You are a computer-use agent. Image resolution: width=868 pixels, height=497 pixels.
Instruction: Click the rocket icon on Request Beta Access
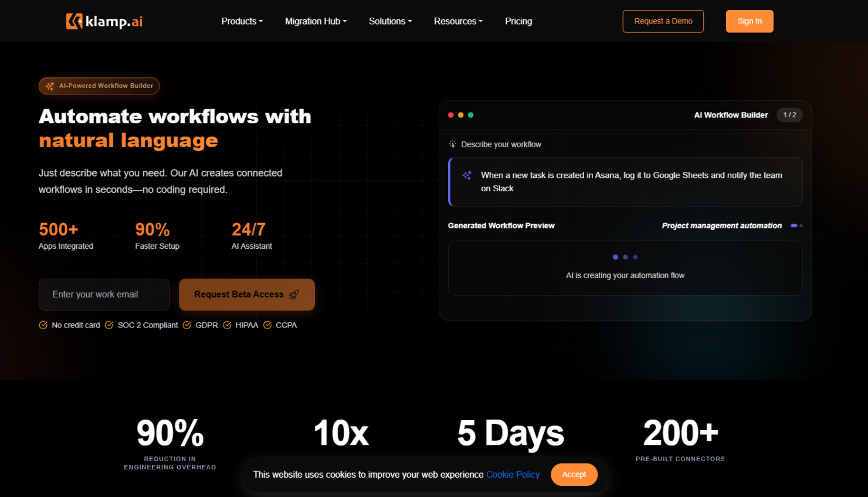294,295
